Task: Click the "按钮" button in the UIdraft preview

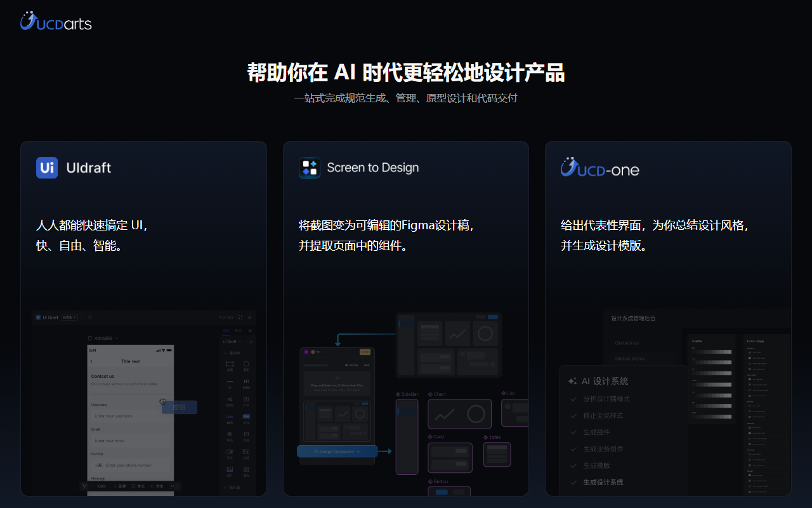Action: coord(180,407)
